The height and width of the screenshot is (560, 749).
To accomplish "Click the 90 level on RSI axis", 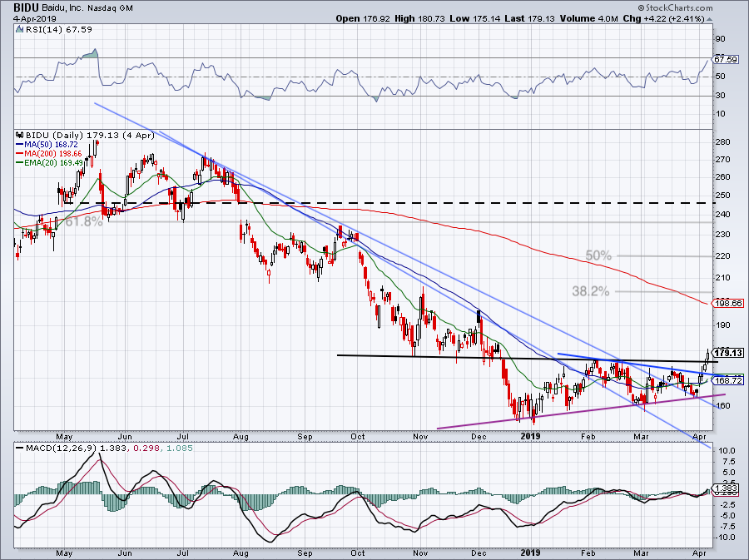I will (x=721, y=39).
